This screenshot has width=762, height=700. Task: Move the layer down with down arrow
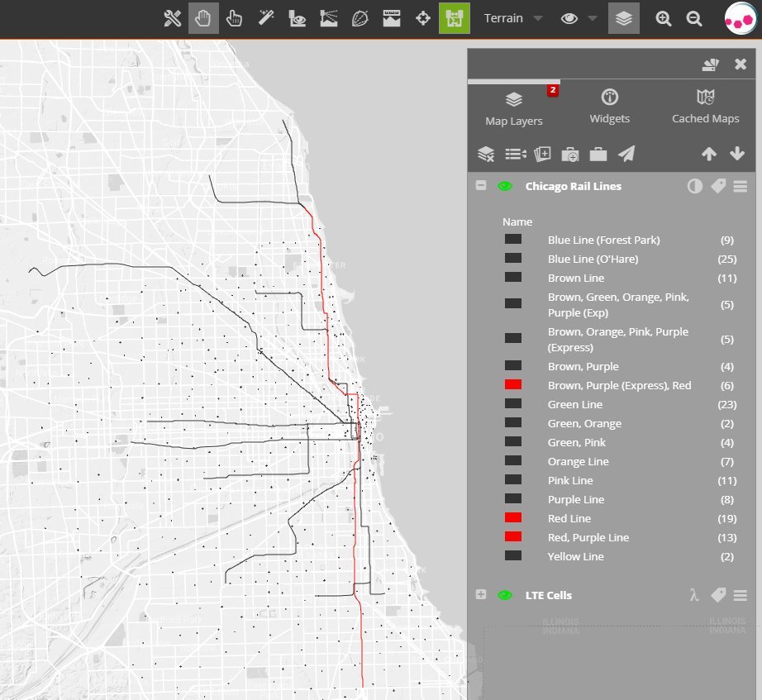point(737,154)
